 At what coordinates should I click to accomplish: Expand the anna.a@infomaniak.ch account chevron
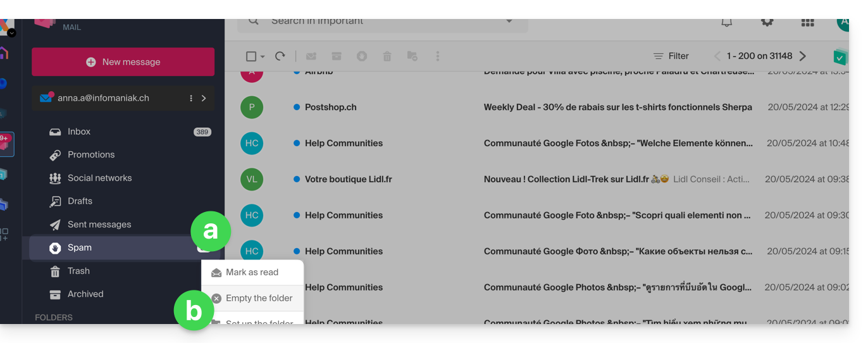(204, 98)
